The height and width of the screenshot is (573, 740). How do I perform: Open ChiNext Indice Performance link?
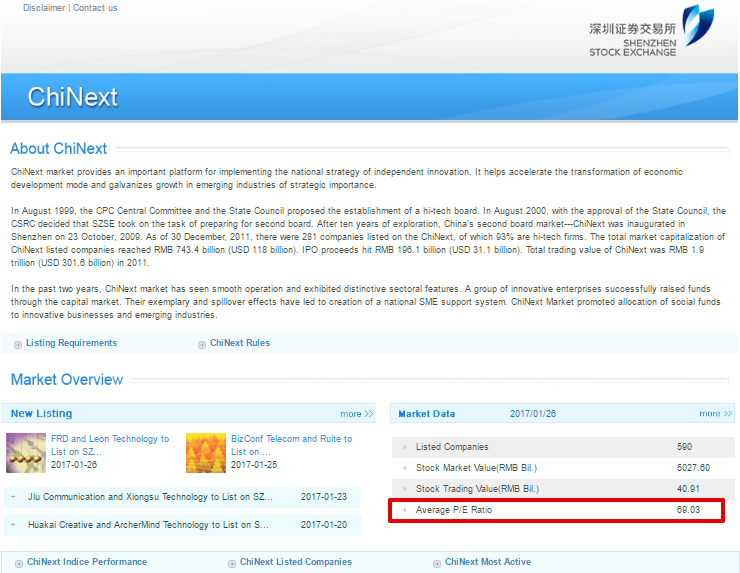point(87,562)
